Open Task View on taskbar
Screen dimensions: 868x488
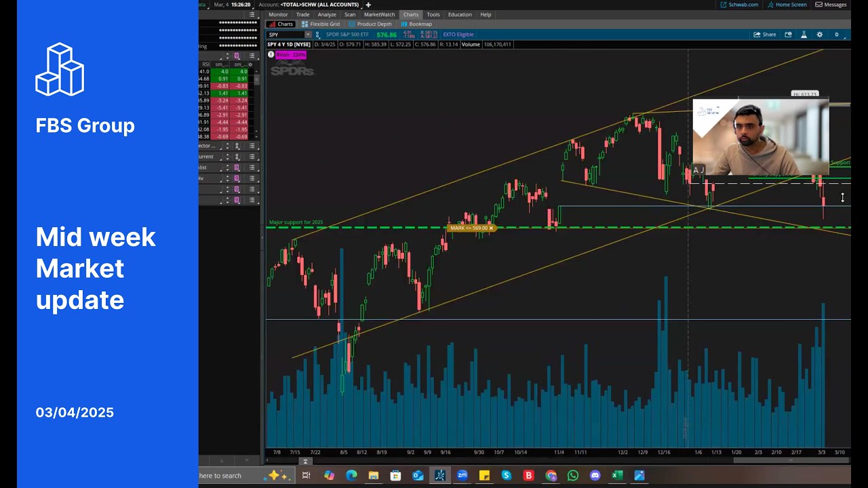pyautogui.click(x=307, y=476)
